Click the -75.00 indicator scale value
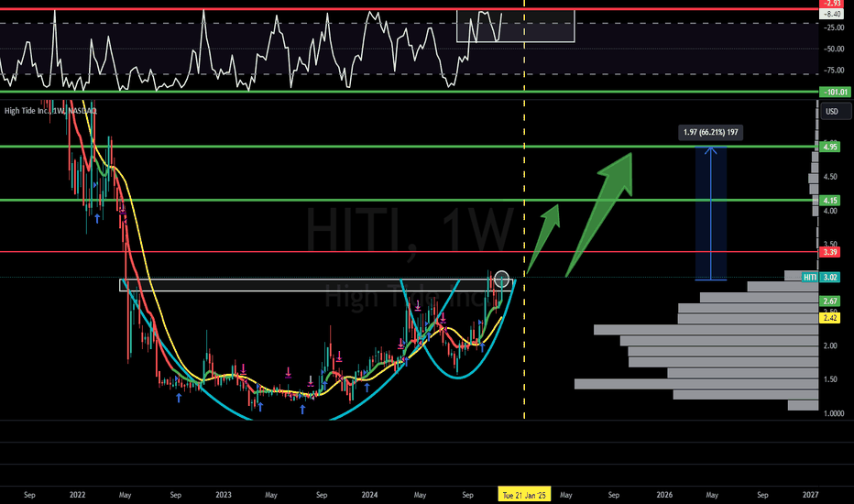This screenshot has height=504, width=854. pyautogui.click(x=834, y=71)
